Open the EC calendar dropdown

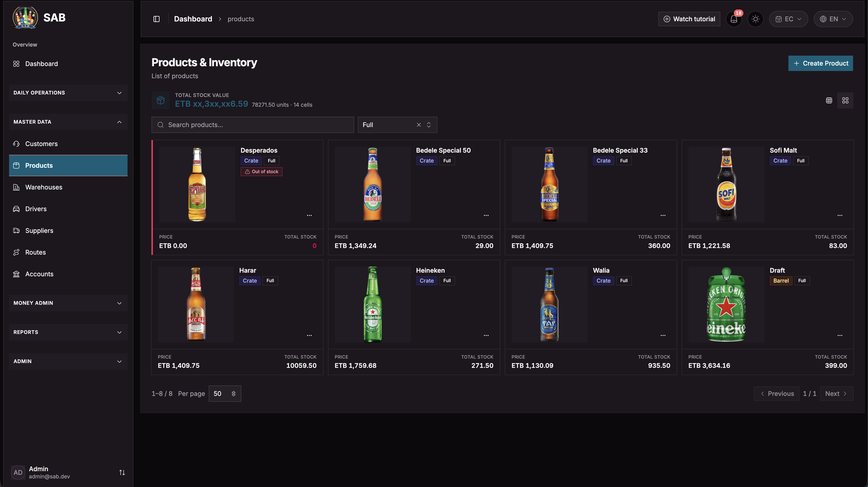pos(788,19)
